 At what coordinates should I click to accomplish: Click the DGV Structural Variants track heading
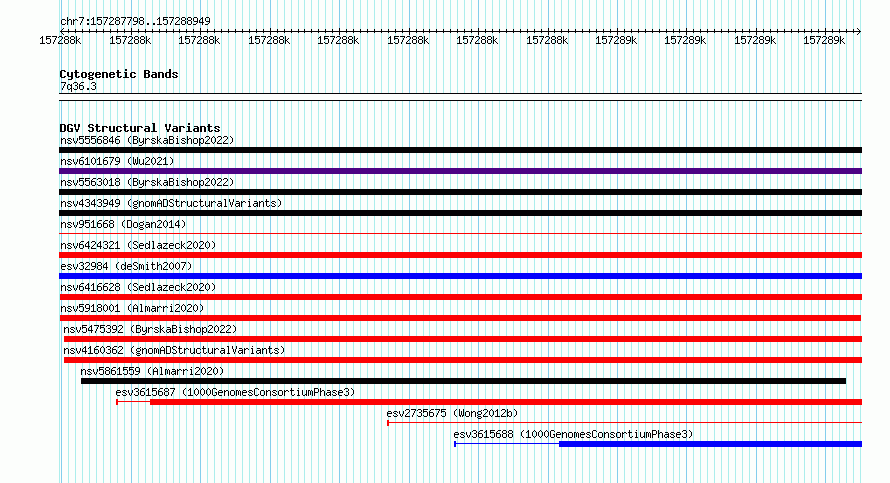(140, 128)
